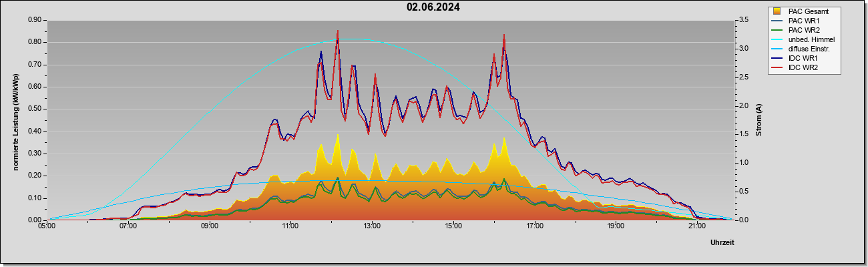868x267 pixels.
Task: Click the PAC Gesamt orange legend swatch
Action: [777, 11]
